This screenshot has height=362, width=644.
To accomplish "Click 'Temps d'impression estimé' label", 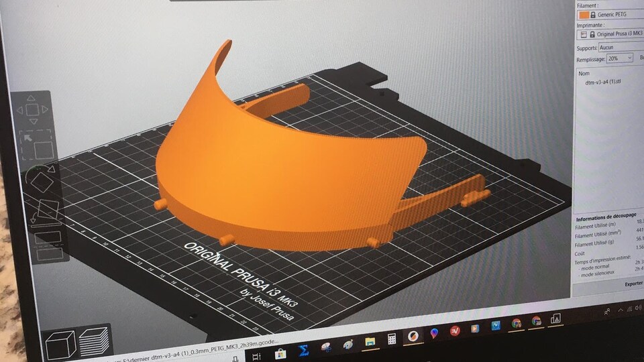I will [x=602, y=259].
